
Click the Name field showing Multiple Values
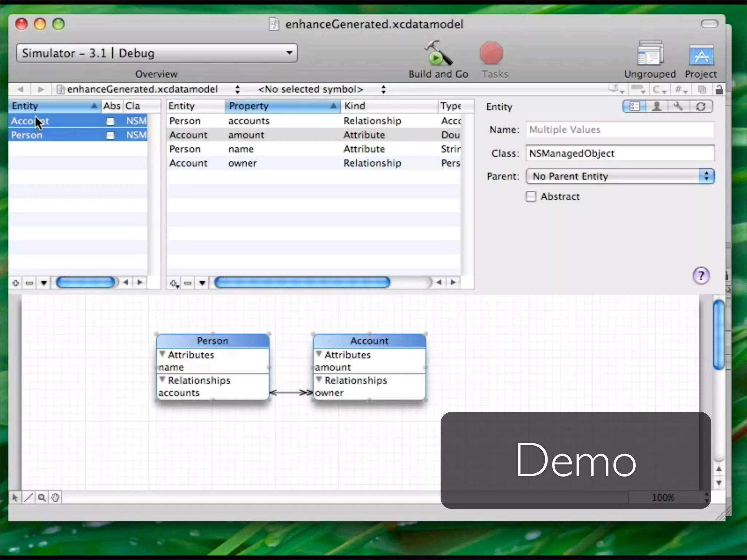[620, 130]
